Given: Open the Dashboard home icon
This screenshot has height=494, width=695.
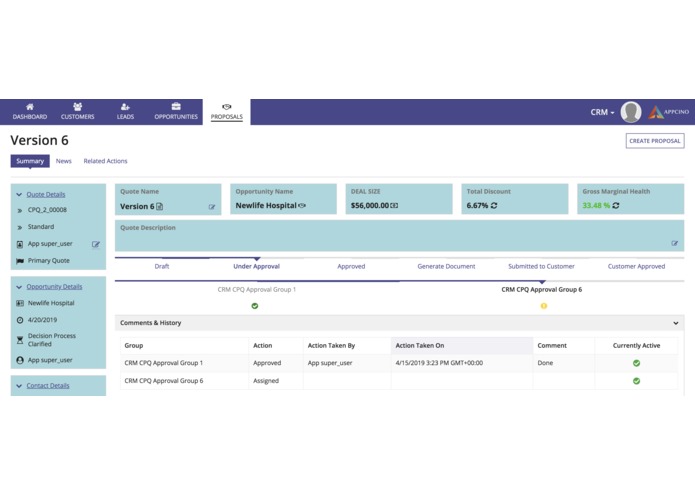Looking at the screenshot, I should pos(30,107).
